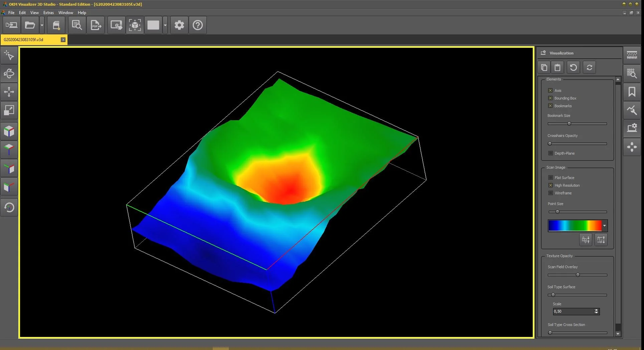Click the help question mark icon
Screen dimensions: 644x350
(x=198, y=25)
